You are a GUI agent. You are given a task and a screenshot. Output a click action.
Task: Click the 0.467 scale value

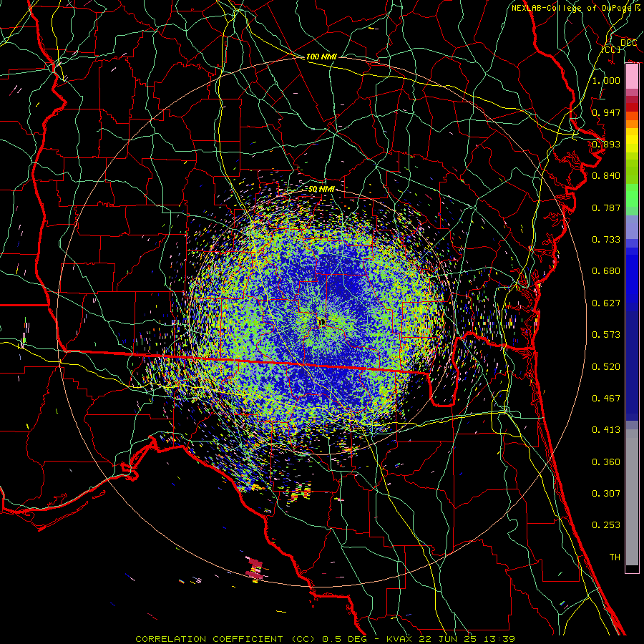[x=606, y=399]
